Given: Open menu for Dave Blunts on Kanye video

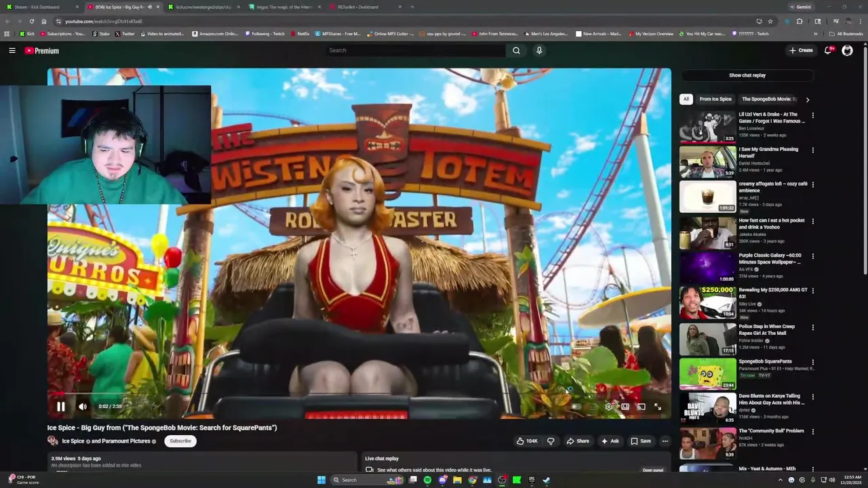Looking at the screenshot, I should pos(812,396).
